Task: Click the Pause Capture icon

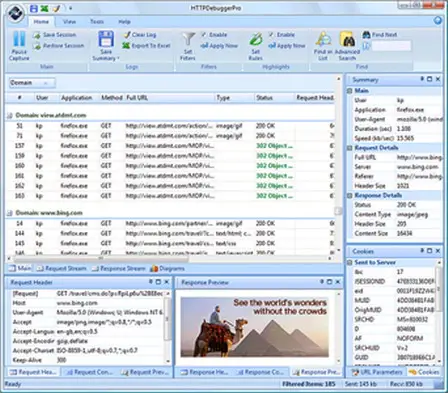Action: pos(19,39)
